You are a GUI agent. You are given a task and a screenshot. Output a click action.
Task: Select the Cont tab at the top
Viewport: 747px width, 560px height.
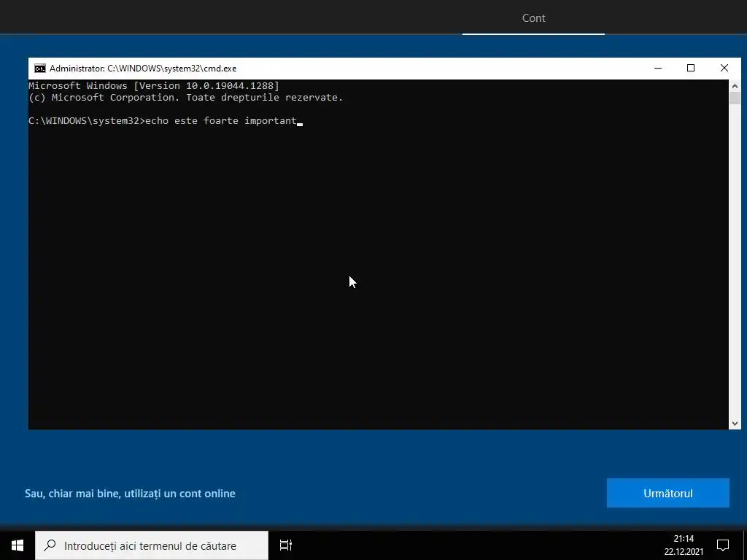pos(533,18)
